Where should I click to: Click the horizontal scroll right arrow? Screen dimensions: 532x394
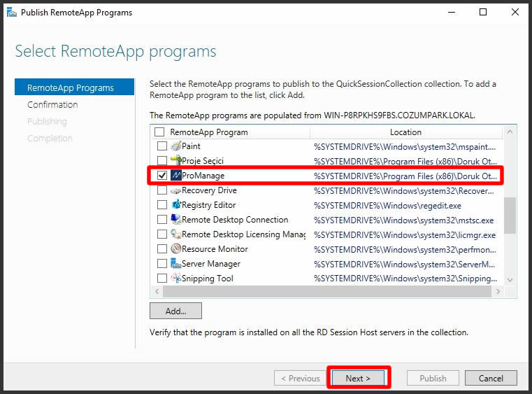point(498,291)
